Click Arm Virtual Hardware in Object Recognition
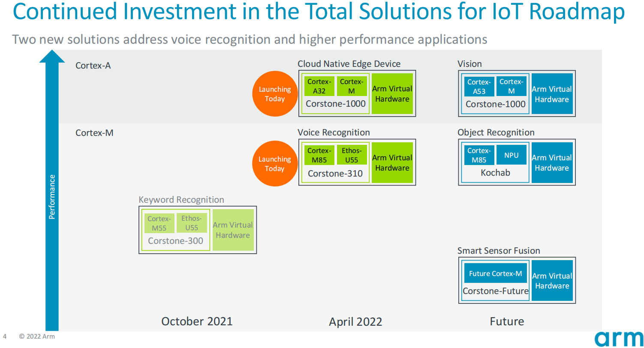644x348 pixels. 552,163
